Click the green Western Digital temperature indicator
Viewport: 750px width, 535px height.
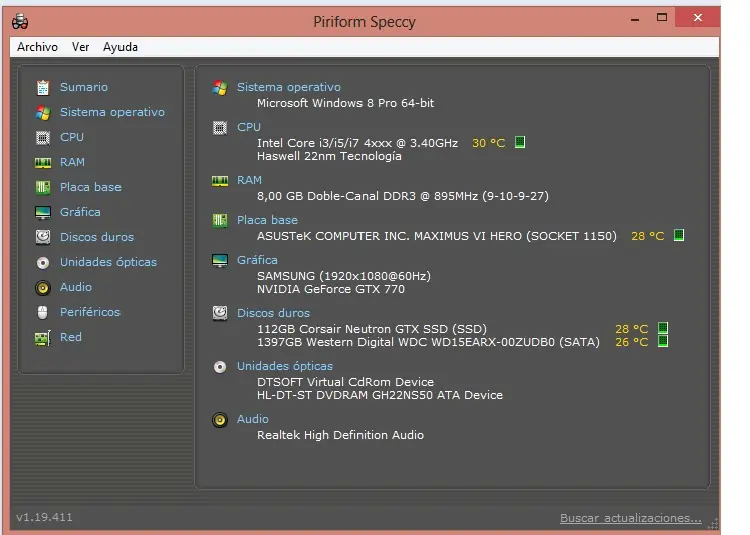tap(662, 341)
